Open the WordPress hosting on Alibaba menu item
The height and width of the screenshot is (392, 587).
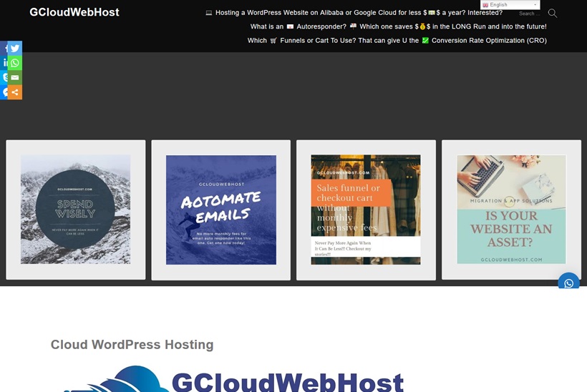pos(354,13)
